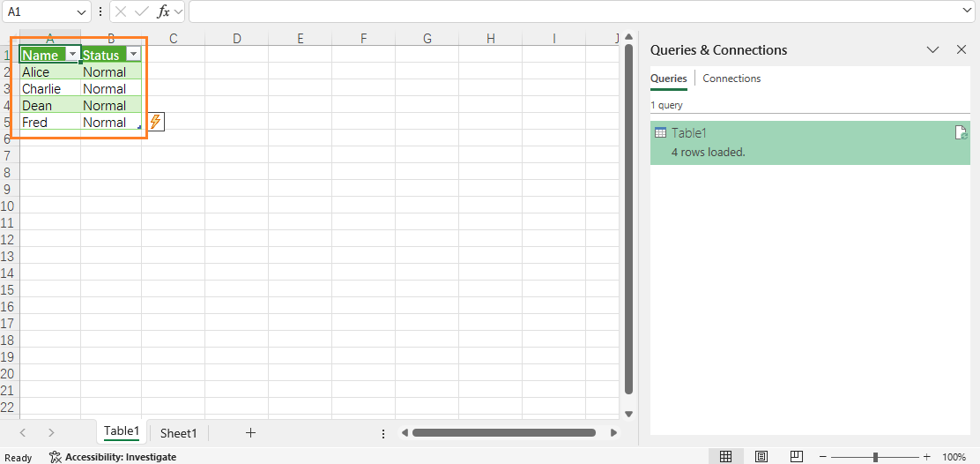Close the Queries & Connections pane

[x=961, y=50]
